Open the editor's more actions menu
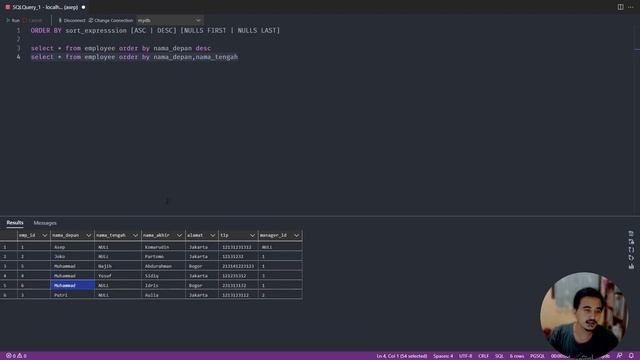Image resolution: width=640 pixels, height=360 pixels. coord(631,7)
